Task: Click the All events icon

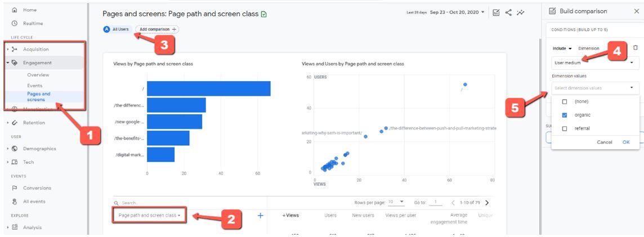Action: tap(15, 202)
